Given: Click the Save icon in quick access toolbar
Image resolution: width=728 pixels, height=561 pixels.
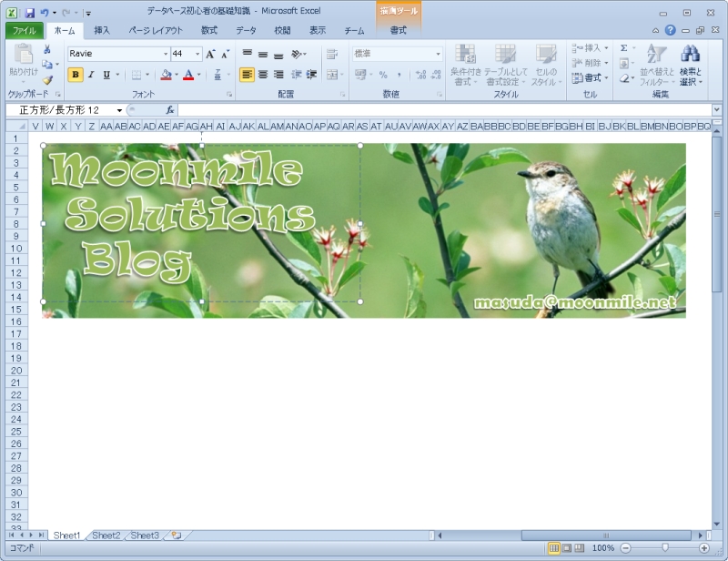Looking at the screenshot, I should pos(30,13).
